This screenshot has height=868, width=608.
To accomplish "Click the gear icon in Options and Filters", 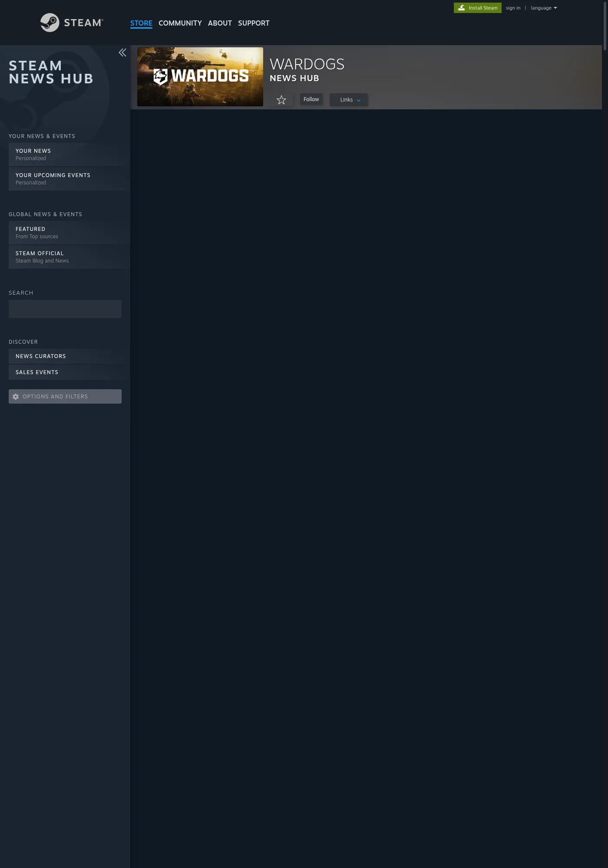I will click(16, 397).
